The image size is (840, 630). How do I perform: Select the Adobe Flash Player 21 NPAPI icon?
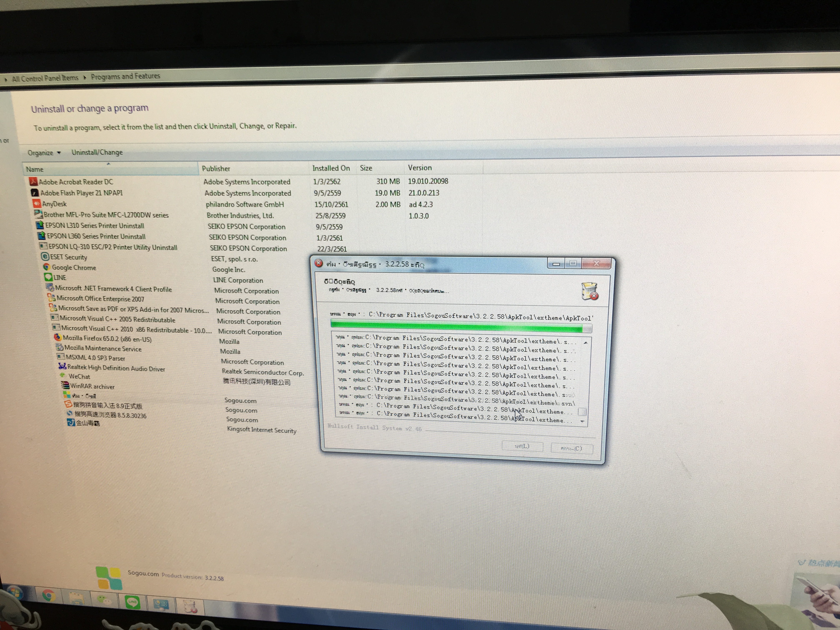pyautogui.click(x=35, y=192)
